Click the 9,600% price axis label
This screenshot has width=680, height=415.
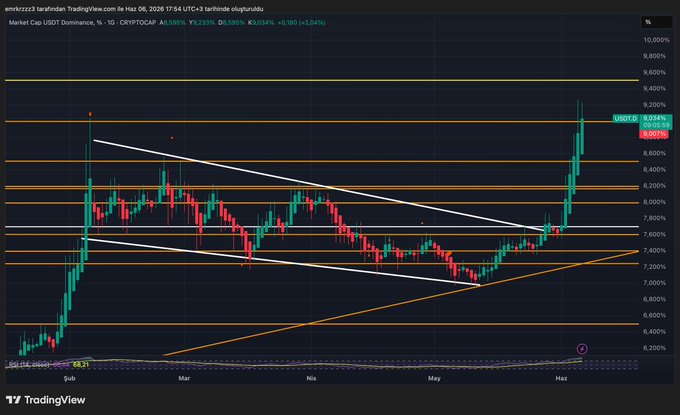point(654,72)
